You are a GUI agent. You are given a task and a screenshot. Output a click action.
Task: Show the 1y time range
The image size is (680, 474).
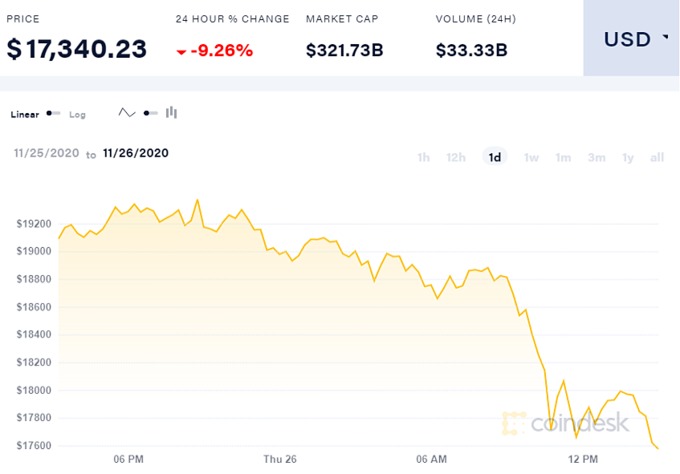pos(628,157)
